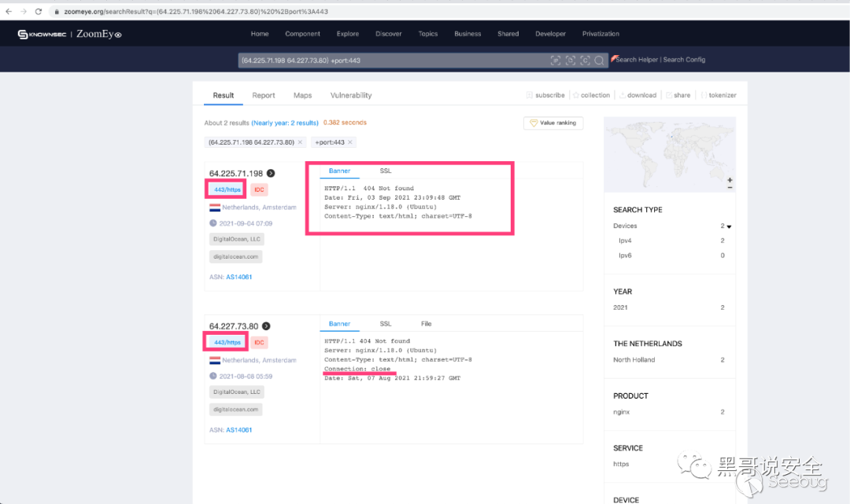The width and height of the screenshot is (850, 504).
Task: Switch to the Maps tab
Action: (x=302, y=95)
